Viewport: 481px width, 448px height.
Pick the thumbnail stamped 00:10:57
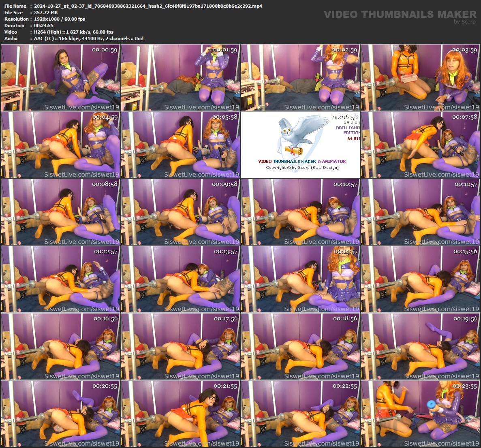pos(300,212)
